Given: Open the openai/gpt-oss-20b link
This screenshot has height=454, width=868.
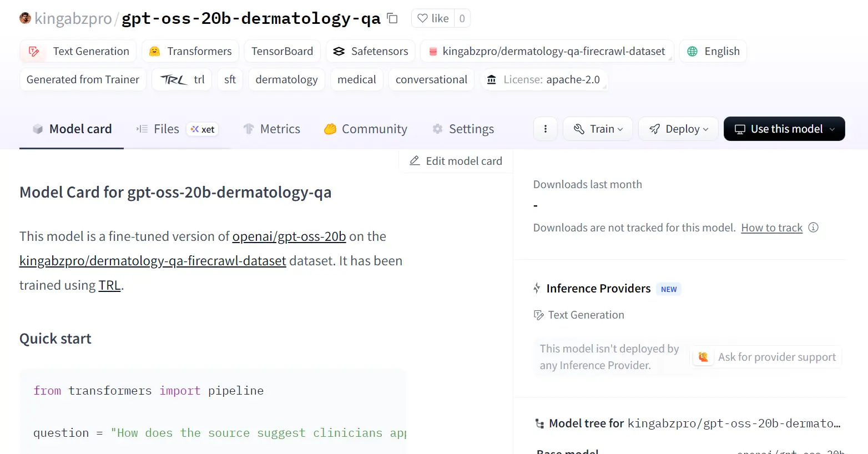Looking at the screenshot, I should [x=289, y=236].
